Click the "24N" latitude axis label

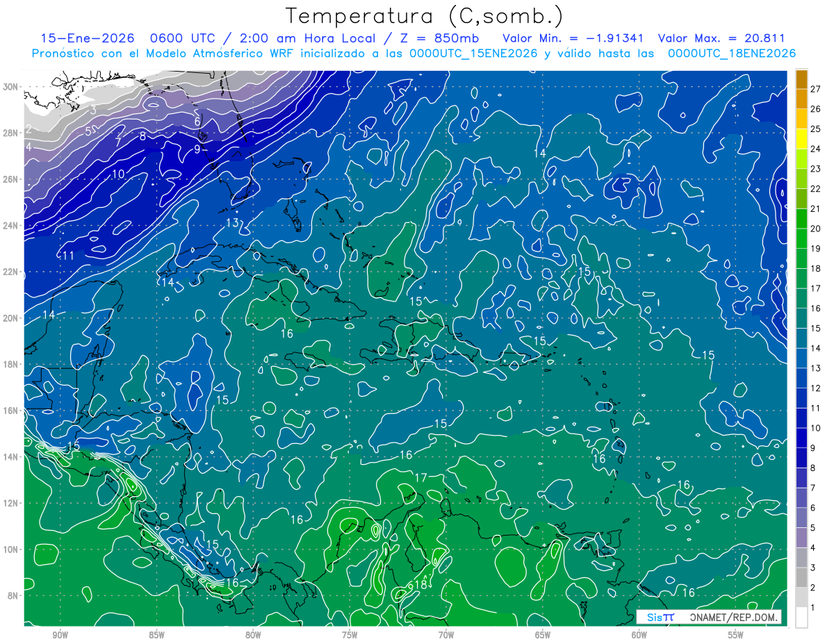point(11,226)
